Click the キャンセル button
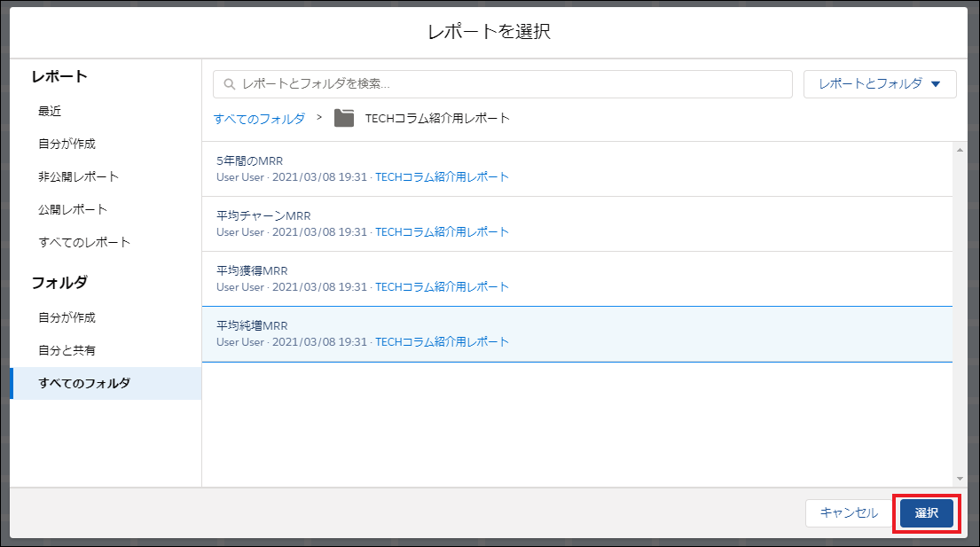Viewport: 980px width, 547px height. point(848,512)
